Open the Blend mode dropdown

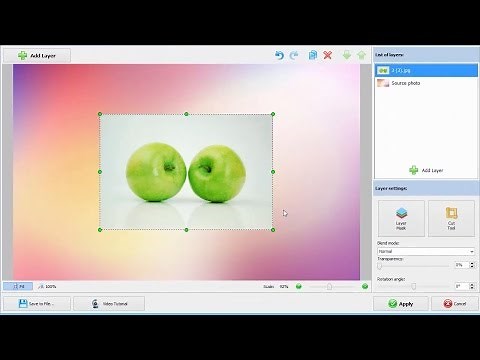pyautogui.click(x=426, y=251)
